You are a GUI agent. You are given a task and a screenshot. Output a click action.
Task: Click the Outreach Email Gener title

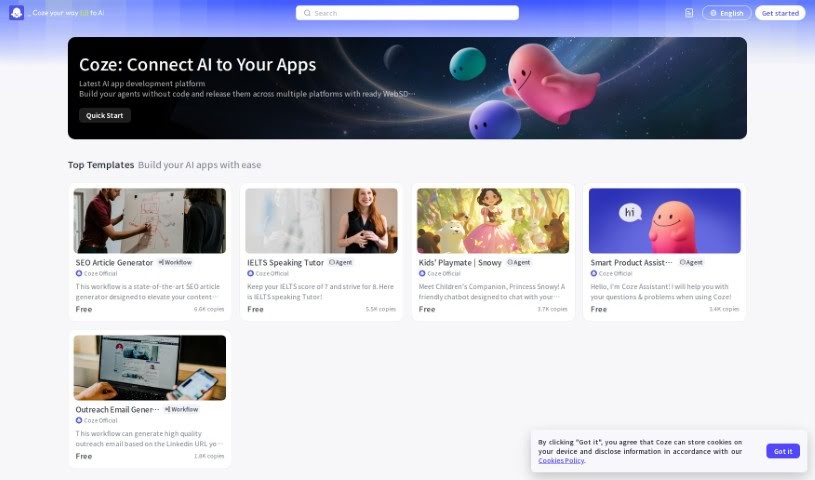pos(117,410)
